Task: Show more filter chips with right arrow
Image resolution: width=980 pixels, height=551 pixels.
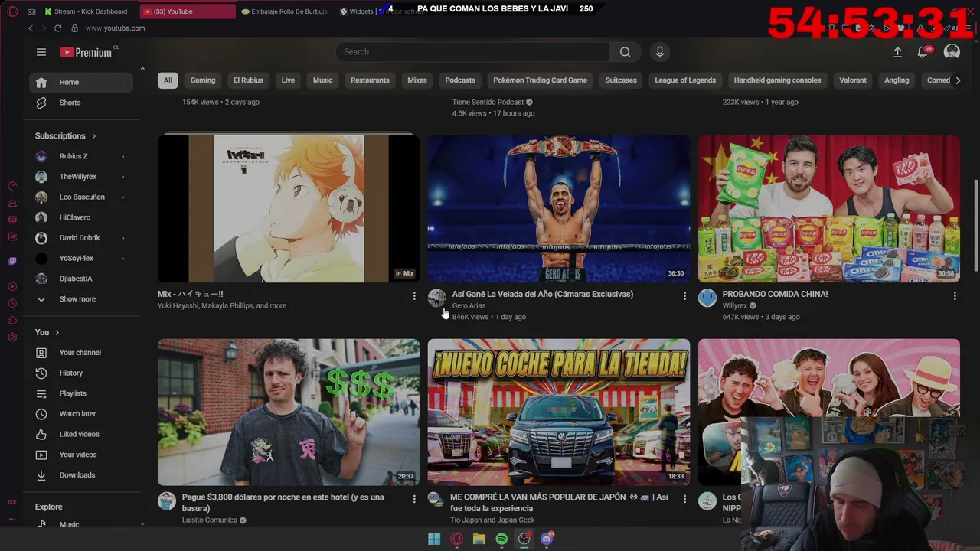Action: pyautogui.click(x=957, y=80)
